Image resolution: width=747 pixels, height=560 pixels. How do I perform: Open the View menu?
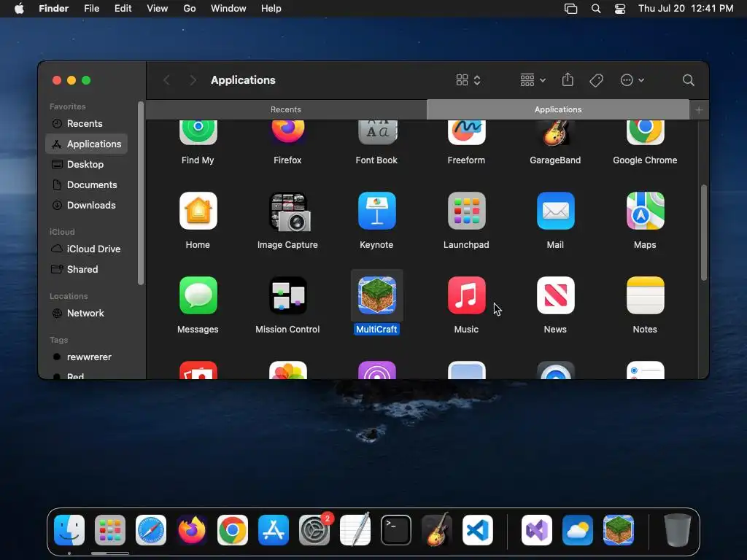click(x=158, y=9)
